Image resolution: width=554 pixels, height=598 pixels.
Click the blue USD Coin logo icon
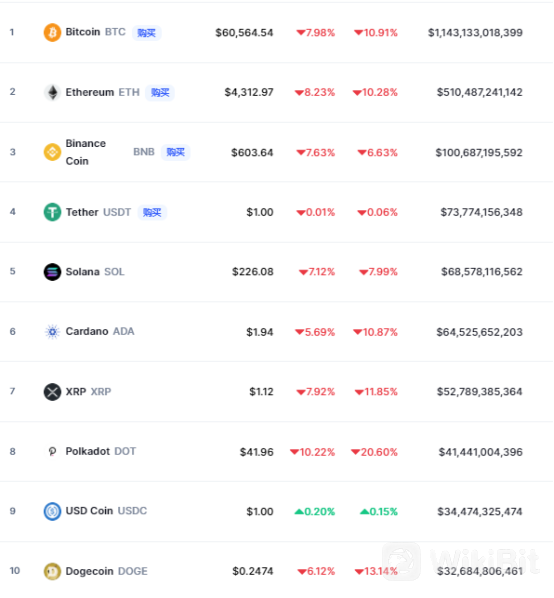pyautogui.click(x=52, y=511)
